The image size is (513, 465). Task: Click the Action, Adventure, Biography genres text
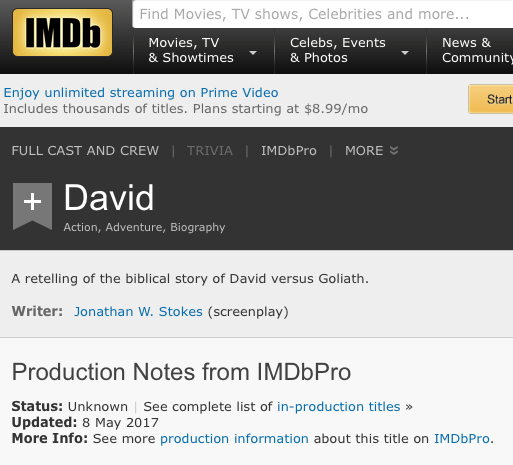click(144, 227)
